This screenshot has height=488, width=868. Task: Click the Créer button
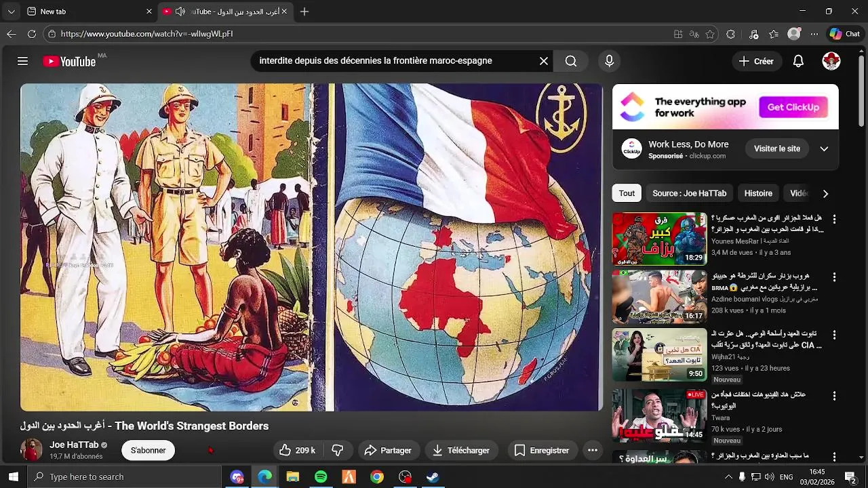756,61
